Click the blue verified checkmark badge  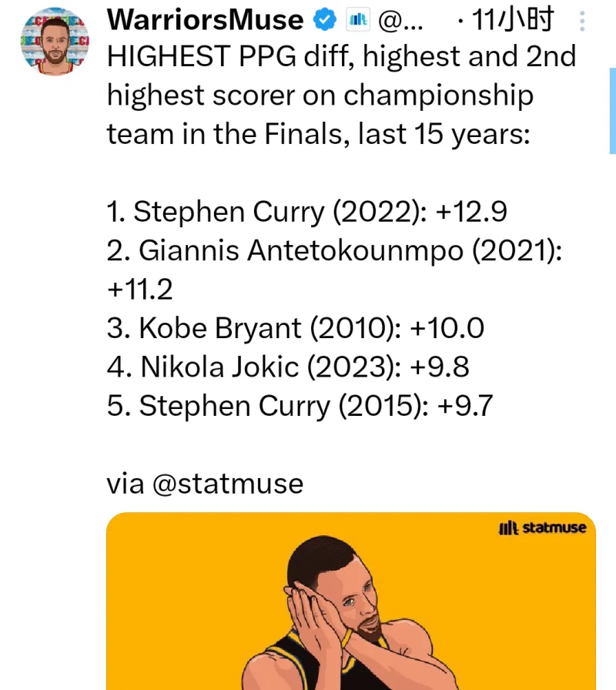tap(325, 20)
